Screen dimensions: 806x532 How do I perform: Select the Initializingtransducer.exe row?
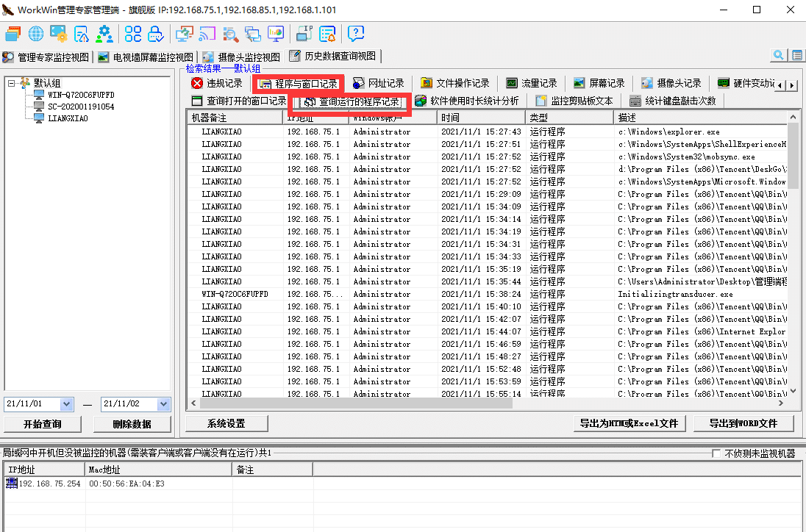pyautogui.click(x=487, y=294)
